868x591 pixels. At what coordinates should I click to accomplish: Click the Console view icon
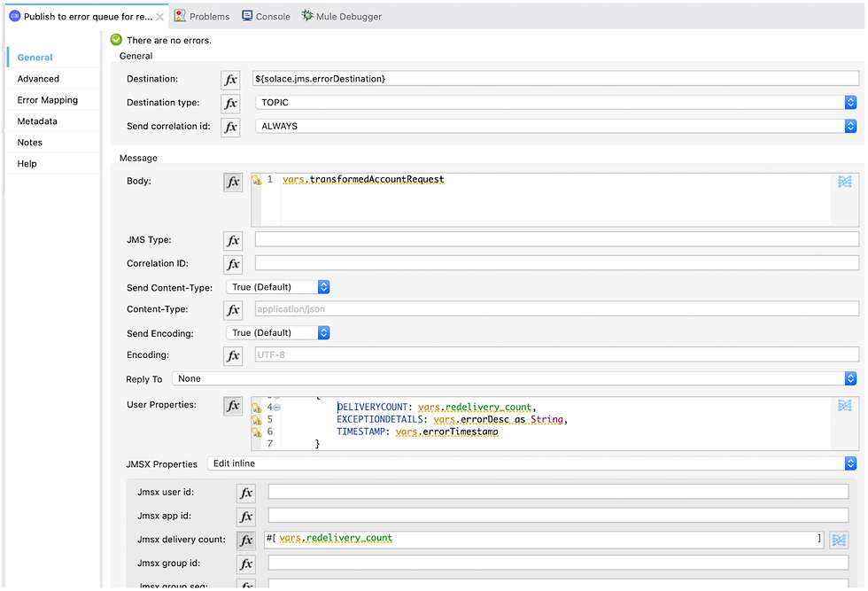pos(247,16)
